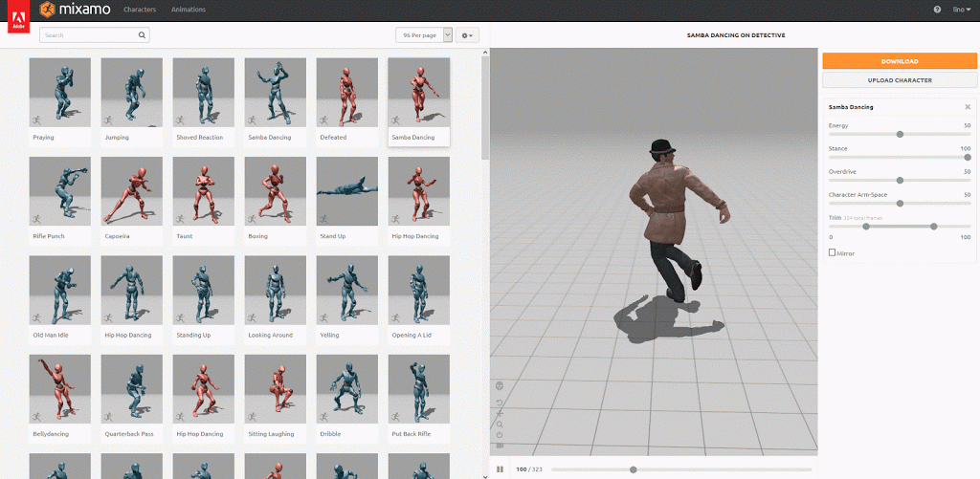Click running-man icon on Boxing thumbnail

click(252, 219)
